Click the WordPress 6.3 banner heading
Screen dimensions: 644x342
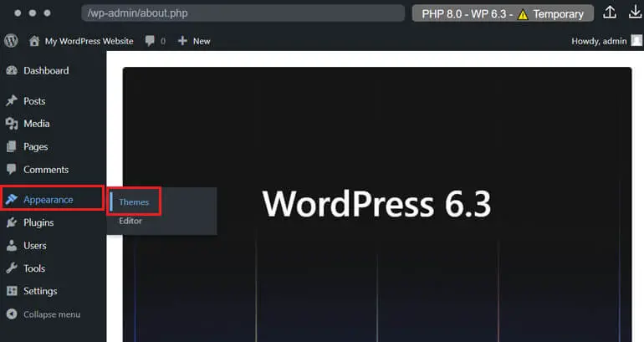[x=376, y=204]
